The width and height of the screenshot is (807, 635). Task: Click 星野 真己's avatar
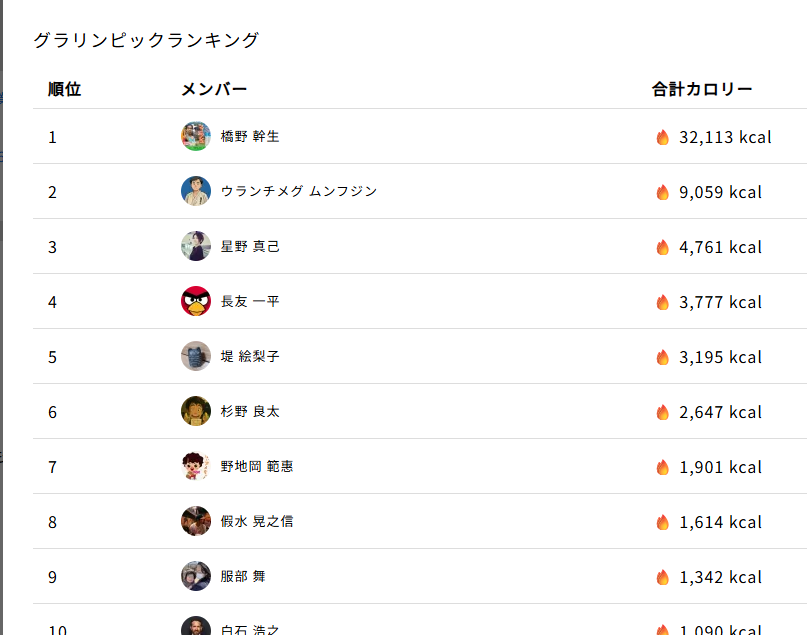pos(196,246)
